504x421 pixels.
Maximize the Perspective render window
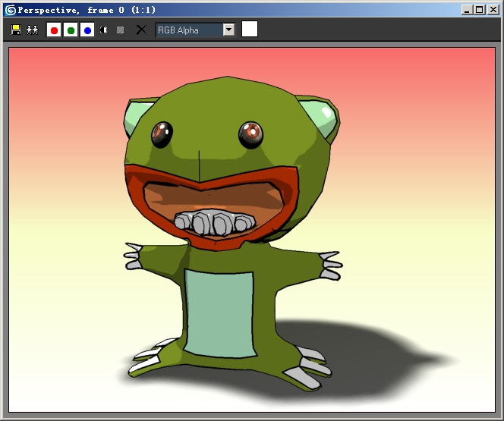(x=479, y=10)
